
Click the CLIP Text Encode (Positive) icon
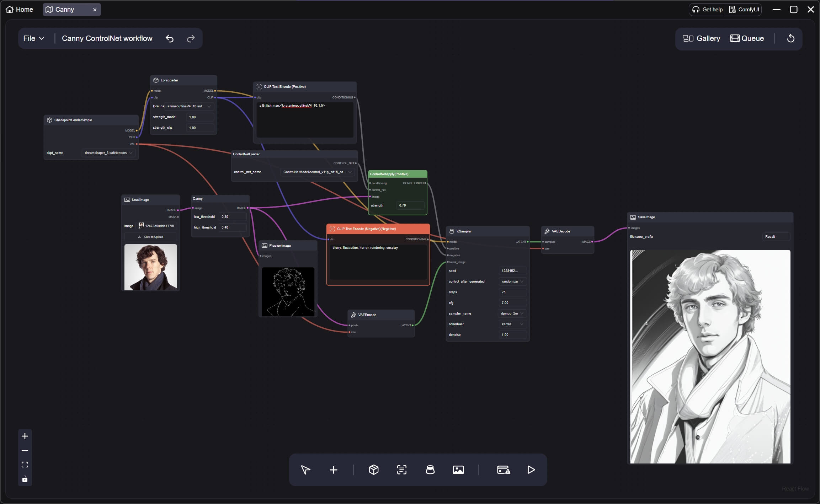point(259,87)
